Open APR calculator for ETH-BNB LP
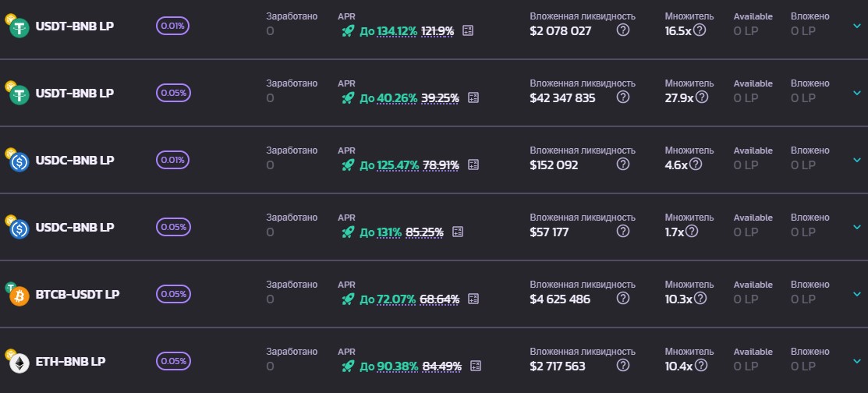 pyautogui.click(x=476, y=366)
